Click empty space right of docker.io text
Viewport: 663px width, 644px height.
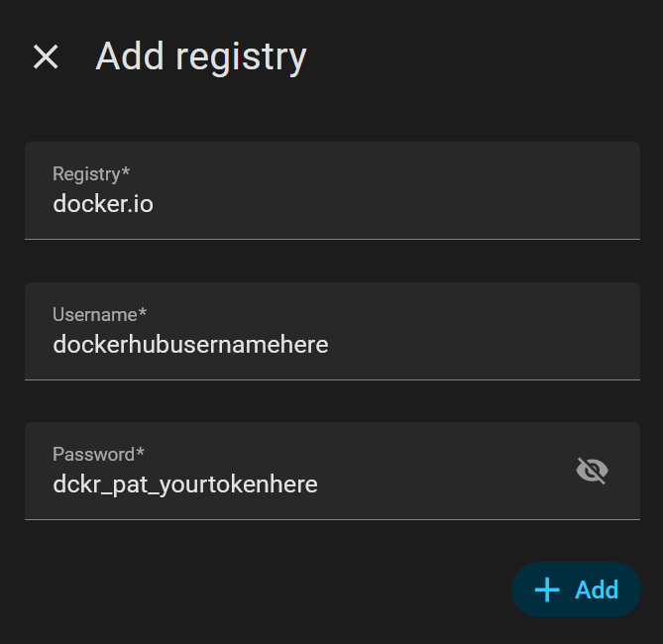[x=396, y=205]
